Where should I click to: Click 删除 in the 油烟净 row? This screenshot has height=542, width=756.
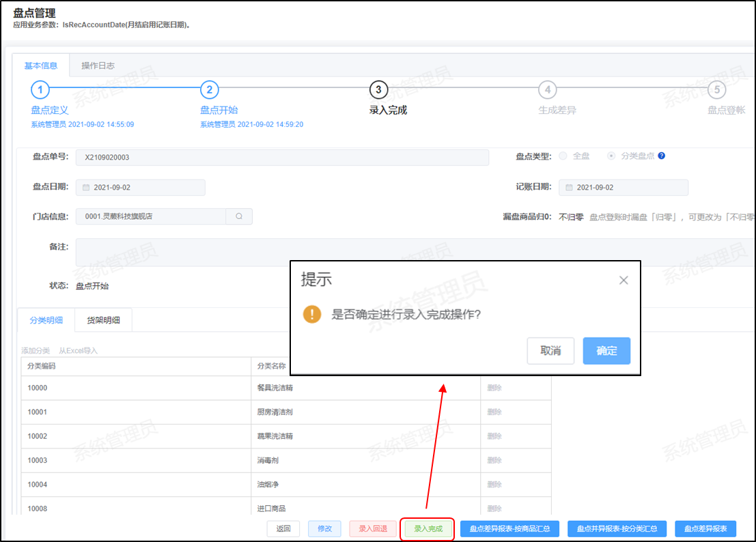(494, 484)
